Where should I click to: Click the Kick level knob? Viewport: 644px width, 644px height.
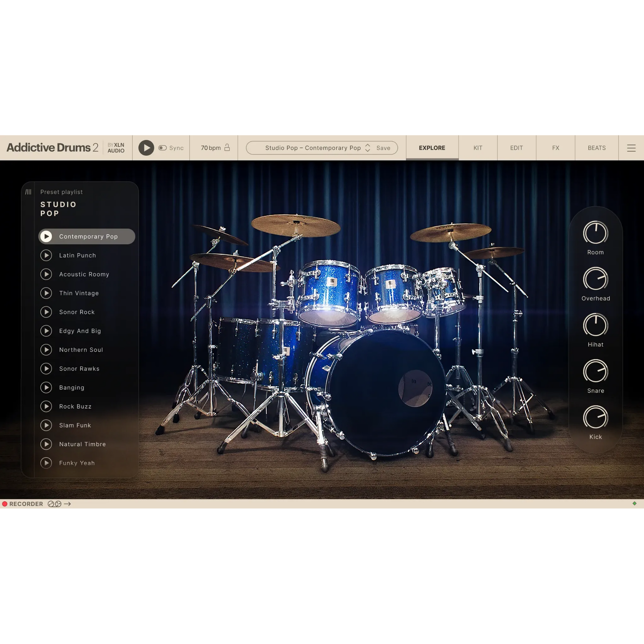(x=595, y=417)
